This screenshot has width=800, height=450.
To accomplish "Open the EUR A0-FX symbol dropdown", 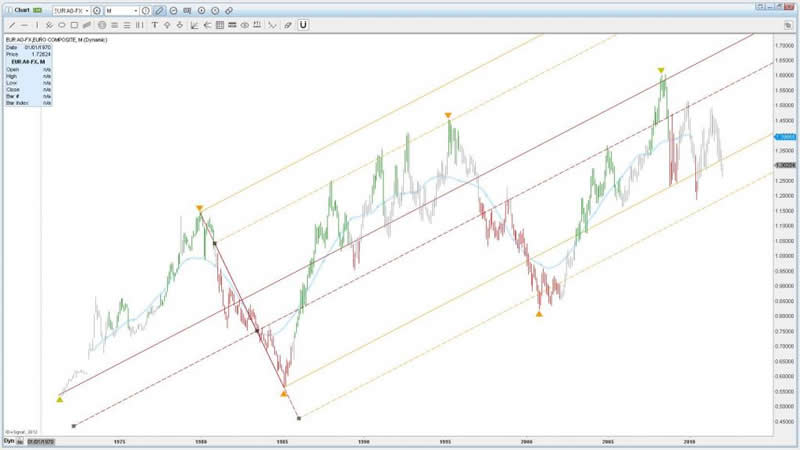I will (72, 10).
